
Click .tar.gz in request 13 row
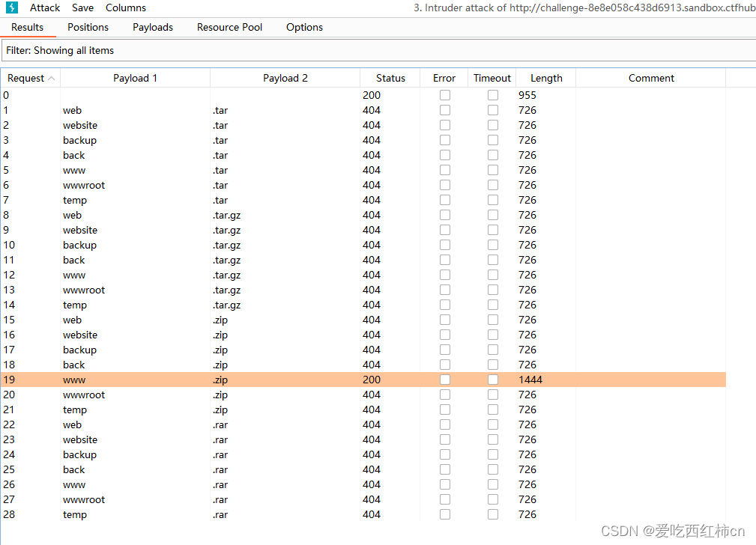[226, 290]
